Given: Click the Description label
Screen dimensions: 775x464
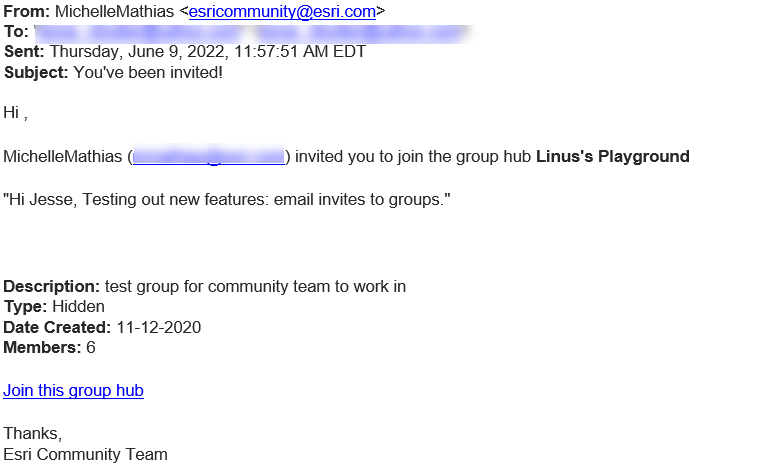Looking at the screenshot, I should [51, 287].
